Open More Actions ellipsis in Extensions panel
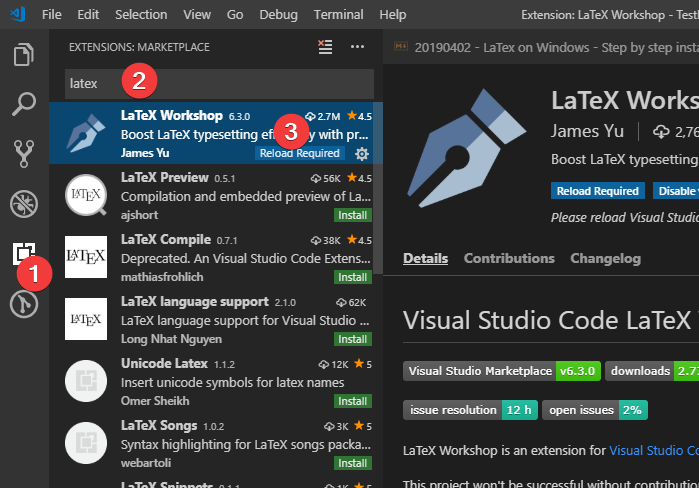 (x=357, y=47)
